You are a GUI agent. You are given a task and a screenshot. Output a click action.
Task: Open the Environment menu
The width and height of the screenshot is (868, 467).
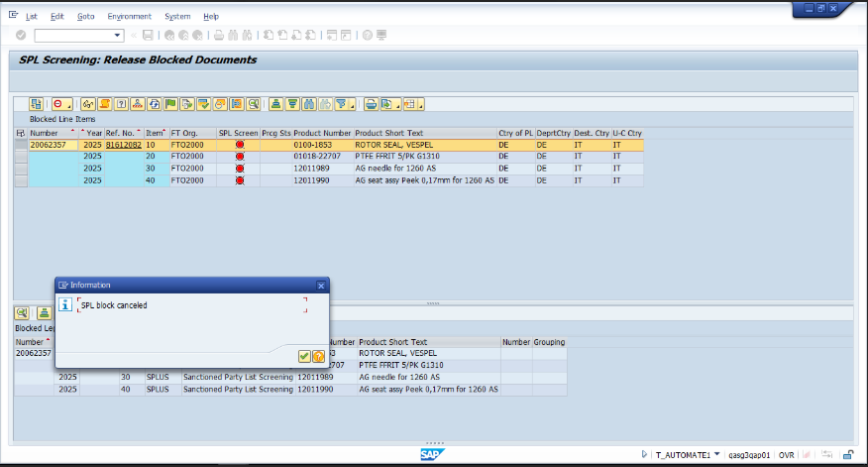(x=129, y=17)
